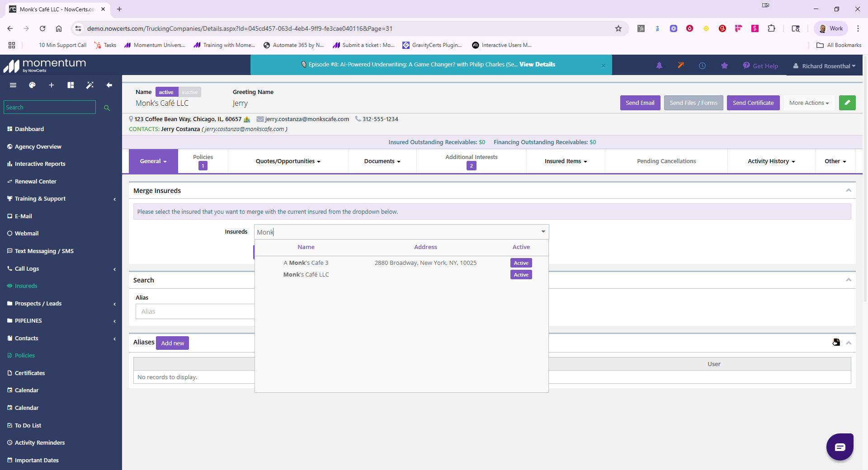Collapse the Search panel
This screenshot has height=470, width=868.
click(x=849, y=280)
